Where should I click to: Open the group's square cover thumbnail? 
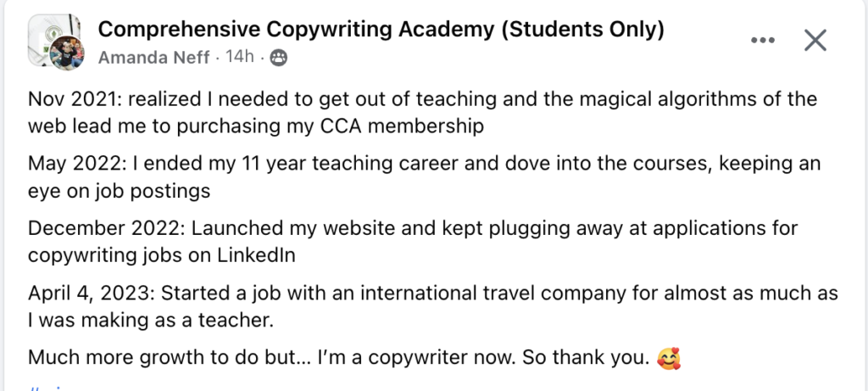53,32
